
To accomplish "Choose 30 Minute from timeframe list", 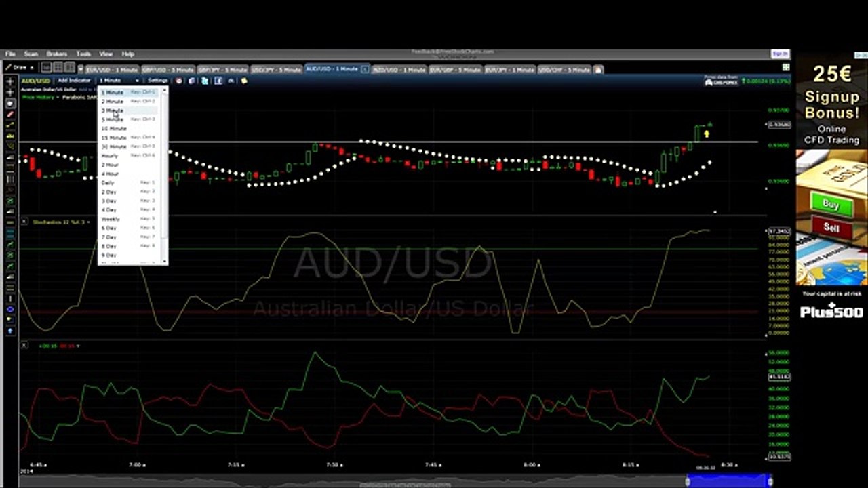I will click(x=129, y=146).
